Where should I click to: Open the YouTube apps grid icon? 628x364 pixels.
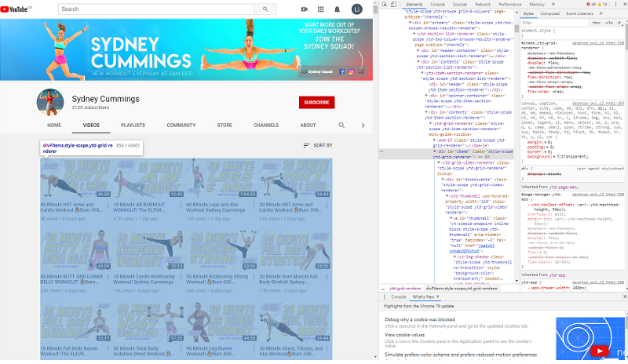click(321, 9)
